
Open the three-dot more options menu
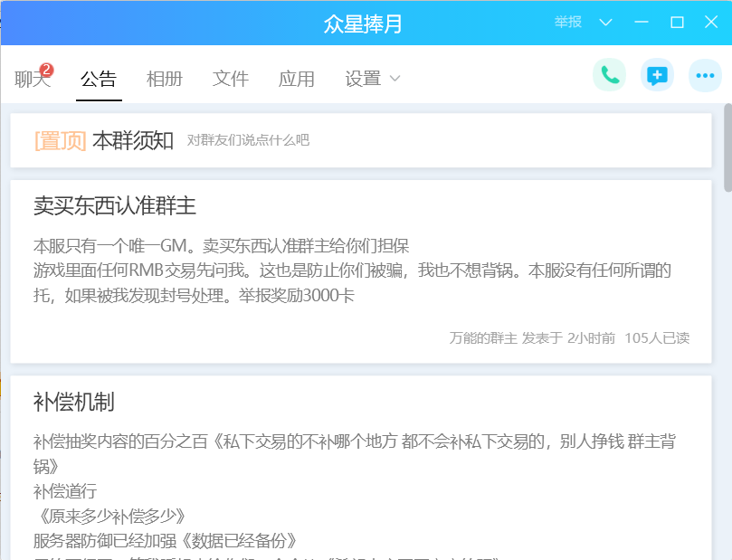(x=705, y=75)
